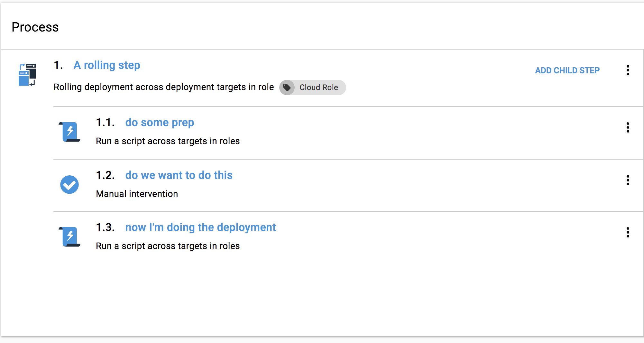644x343 pixels.
Task: Open the 'now I'm doing the deployment' step
Action: (x=200, y=227)
